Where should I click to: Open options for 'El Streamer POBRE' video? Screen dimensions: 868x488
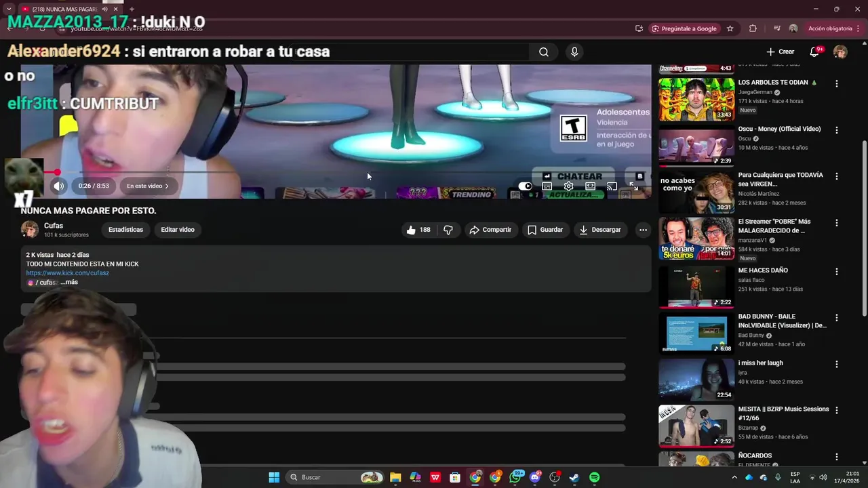coord(836,222)
